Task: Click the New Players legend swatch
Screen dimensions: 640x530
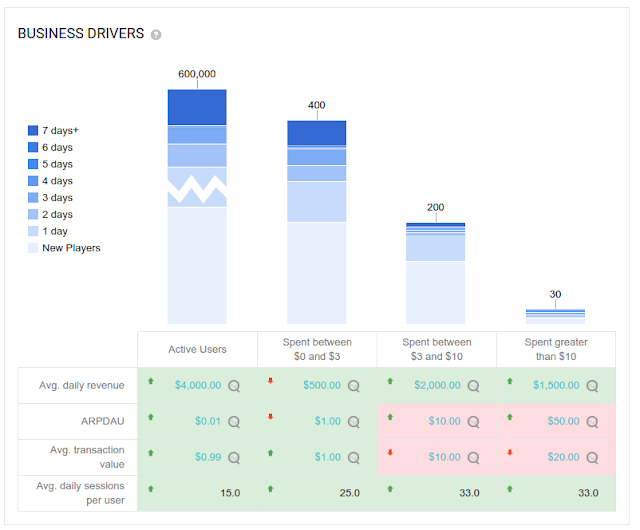Action: pyautogui.click(x=33, y=248)
